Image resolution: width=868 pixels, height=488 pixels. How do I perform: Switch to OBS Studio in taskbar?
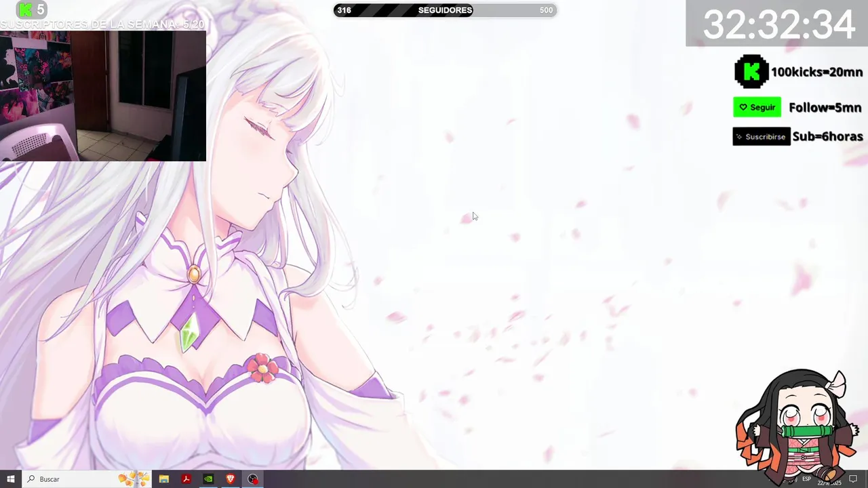click(x=253, y=479)
